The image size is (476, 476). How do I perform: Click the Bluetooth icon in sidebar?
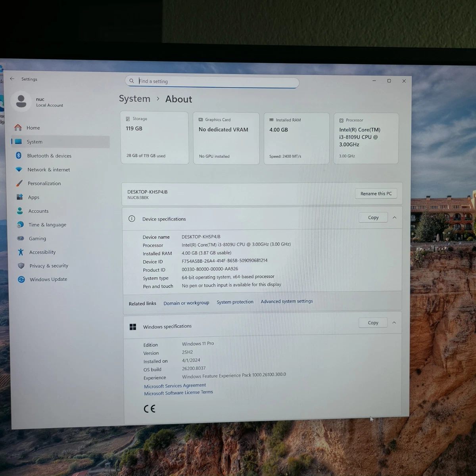18,155
